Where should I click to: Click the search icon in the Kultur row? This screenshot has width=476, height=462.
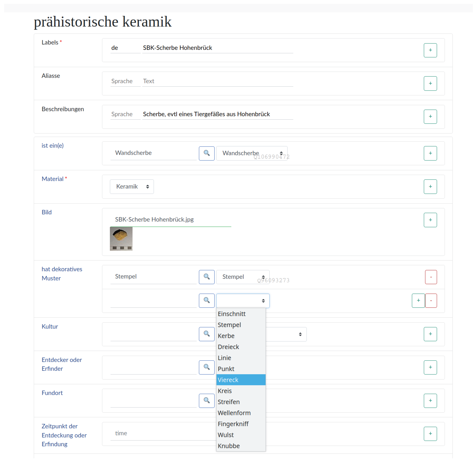click(206, 334)
